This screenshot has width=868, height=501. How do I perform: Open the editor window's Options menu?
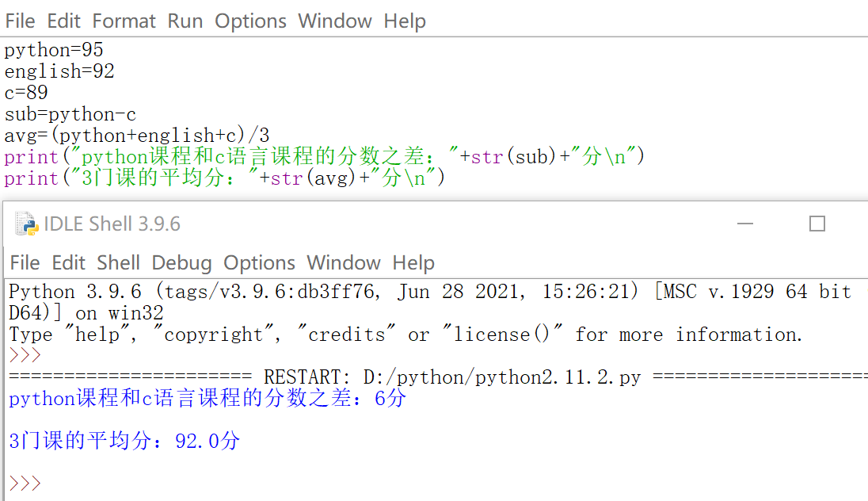coord(250,21)
